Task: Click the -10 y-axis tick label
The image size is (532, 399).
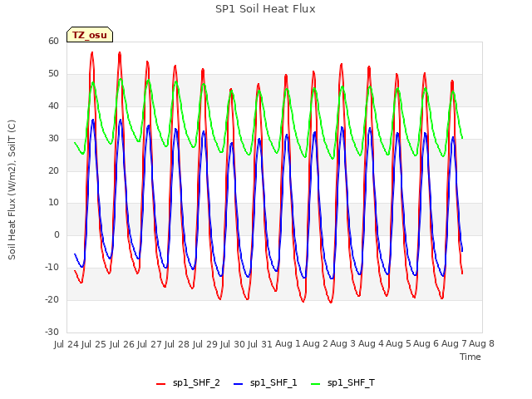Action: tap(52, 268)
